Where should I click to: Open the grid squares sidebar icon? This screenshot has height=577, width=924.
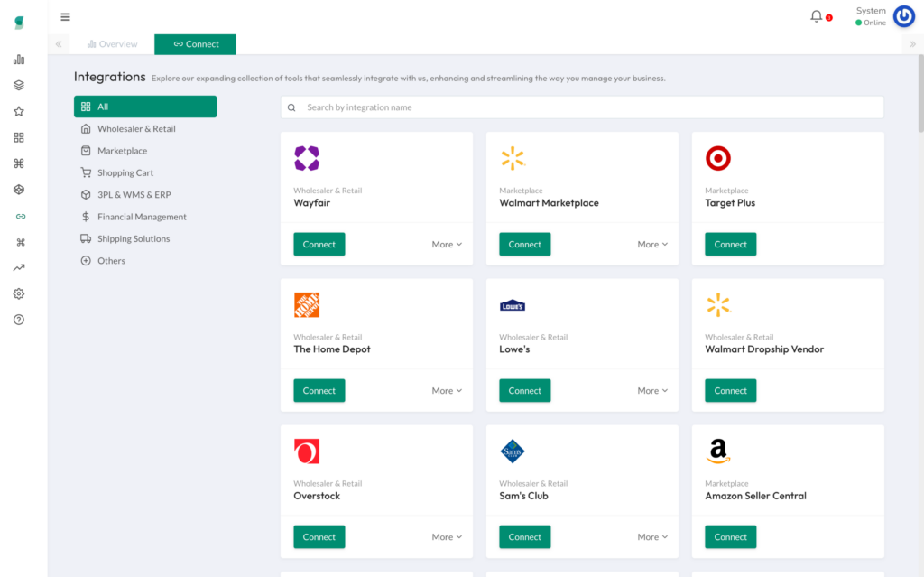tap(19, 137)
